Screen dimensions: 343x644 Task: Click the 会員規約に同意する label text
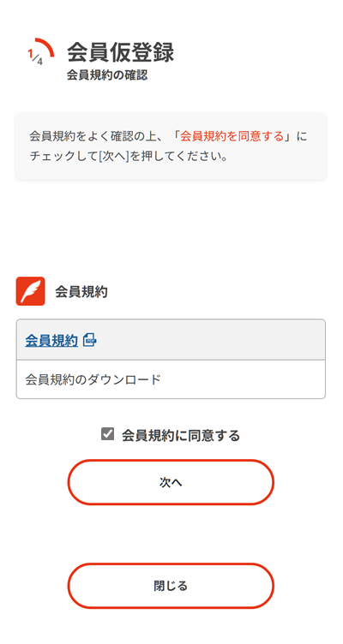181,435
